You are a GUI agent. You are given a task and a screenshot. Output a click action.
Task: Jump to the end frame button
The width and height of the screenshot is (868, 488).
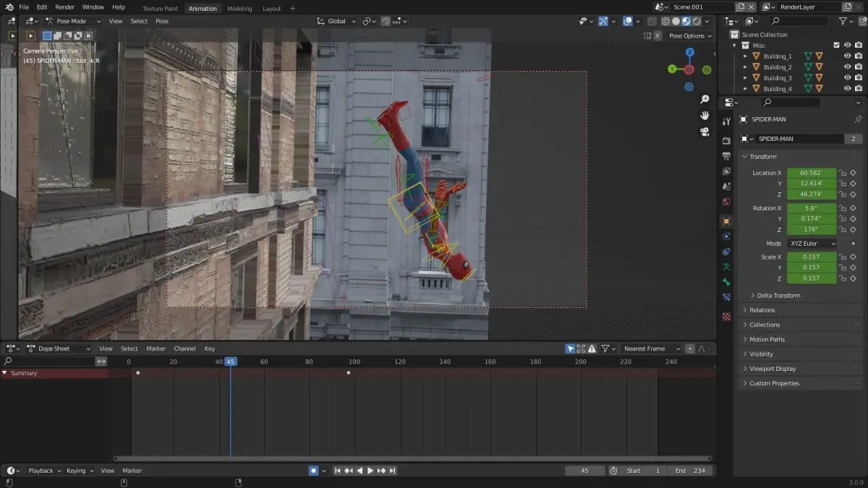(393, 471)
